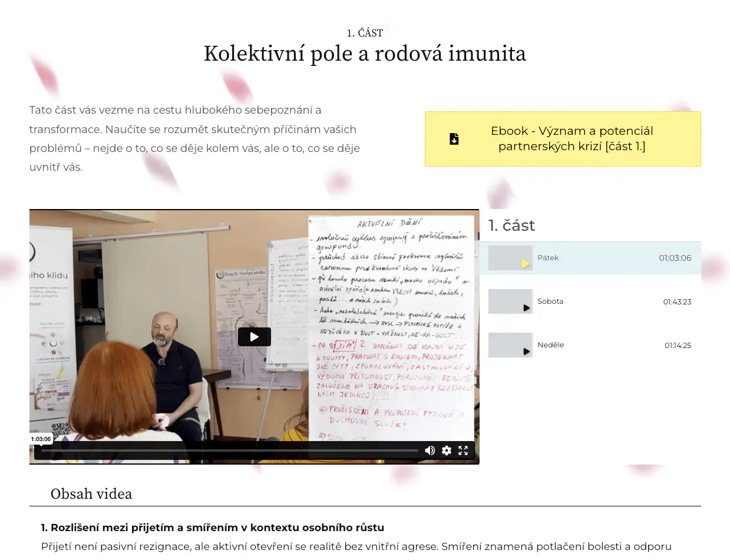Select the Sobota title in the playlist
This screenshot has height=560, width=730.
coord(550,301)
